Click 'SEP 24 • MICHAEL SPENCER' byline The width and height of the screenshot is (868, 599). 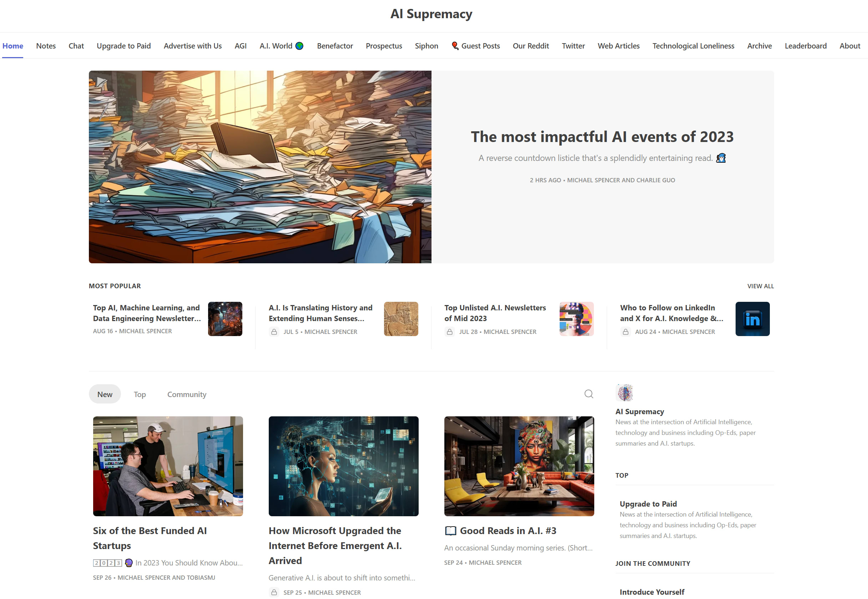[x=483, y=563]
